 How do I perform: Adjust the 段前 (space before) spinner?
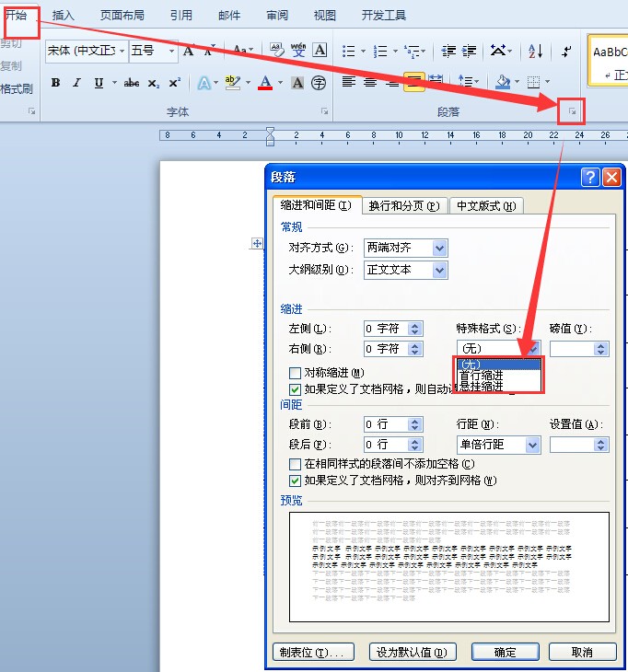(414, 424)
